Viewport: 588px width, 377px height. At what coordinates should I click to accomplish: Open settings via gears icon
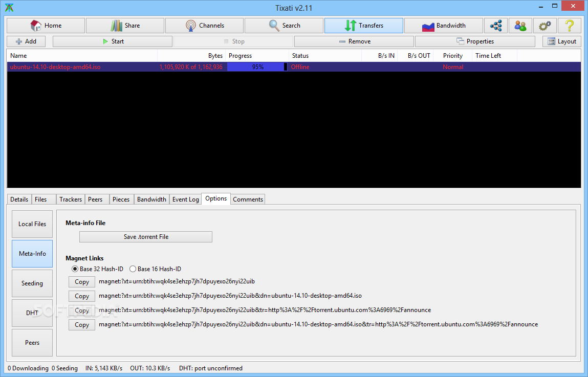click(x=545, y=26)
